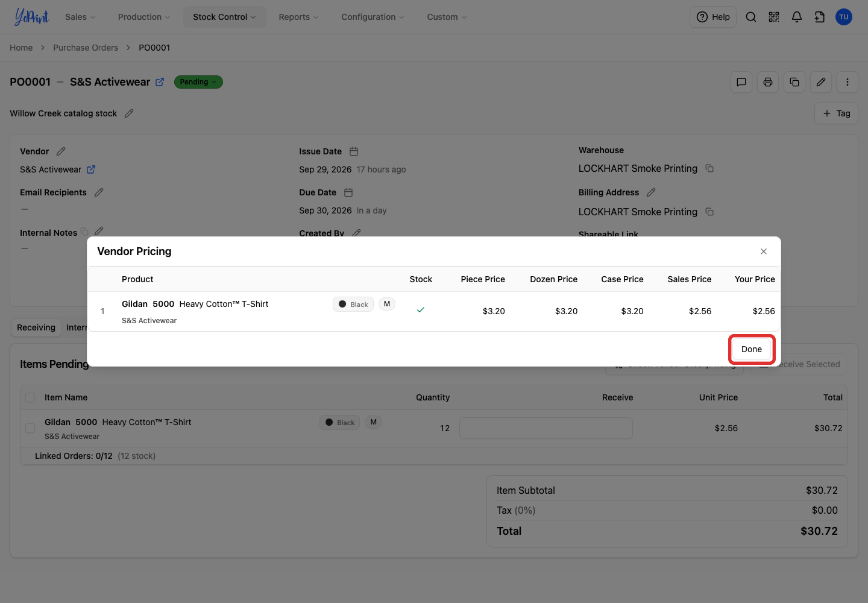The height and width of the screenshot is (603, 868).
Task: Open the Sales menu
Action: tap(80, 17)
